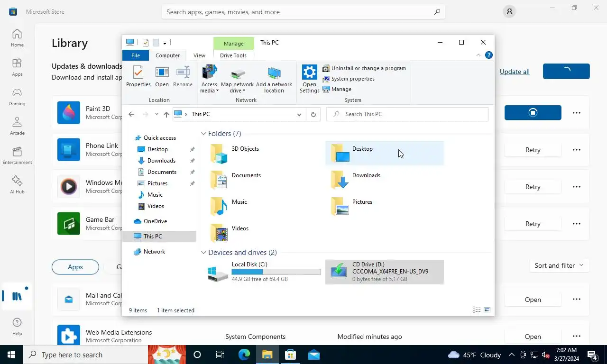The image size is (607, 364).
Task: Open Explorer help question mark icon
Action: coord(489,55)
